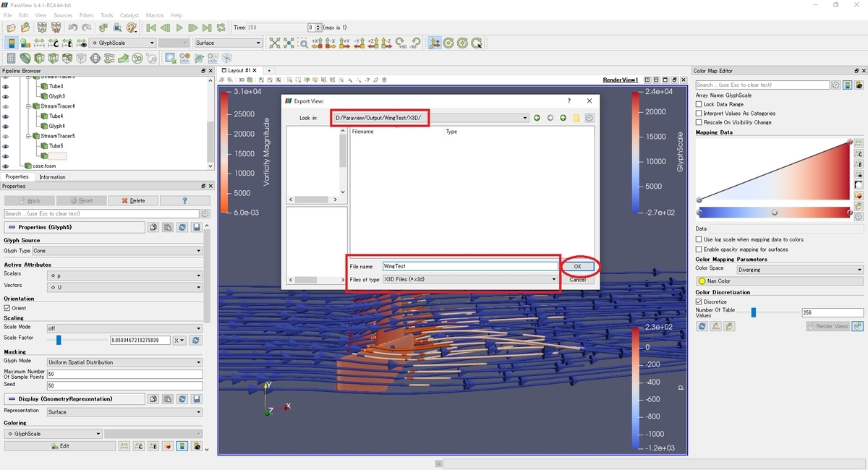The width and height of the screenshot is (868, 470).
Task: Click the Edit color map toolbar icon
Action: 25,43
